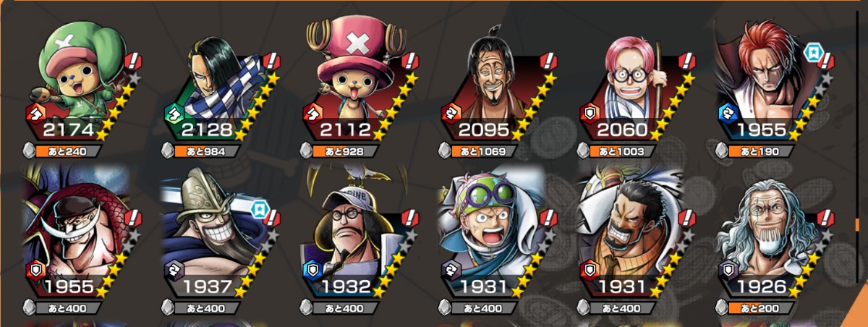The width and height of the screenshot is (868, 327).
Task: Click the red class icon beside 2095
Action: click(x=451, y=114)
